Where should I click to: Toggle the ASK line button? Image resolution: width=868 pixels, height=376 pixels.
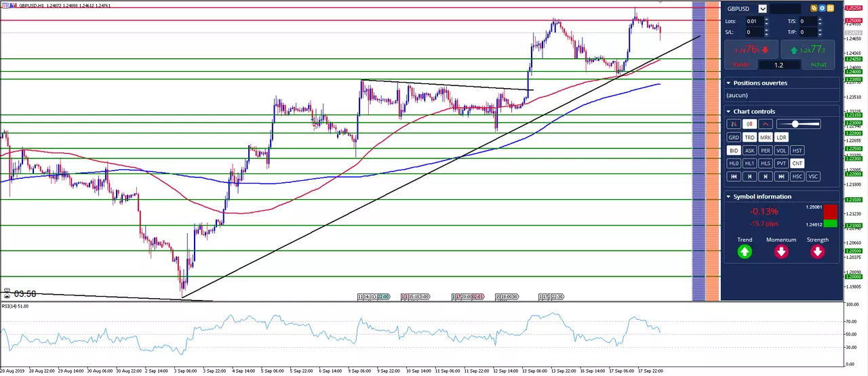tap(749, 150)
